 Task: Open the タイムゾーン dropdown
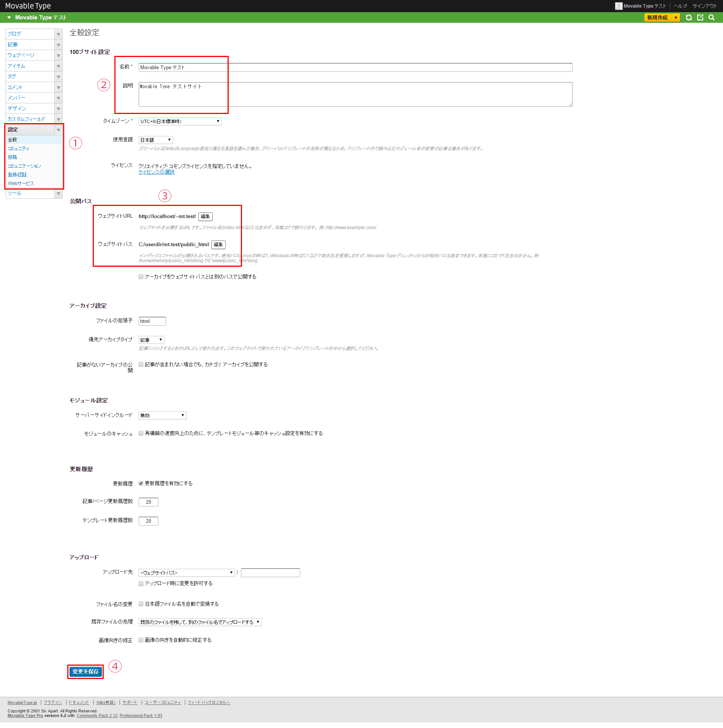tap(180, 121)
